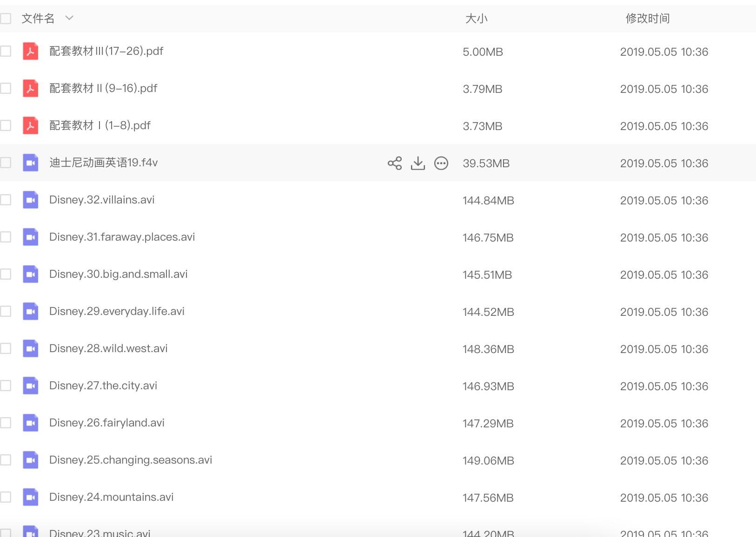Open Disney.29.everyday.life.avi file name

tap(117, 311)
